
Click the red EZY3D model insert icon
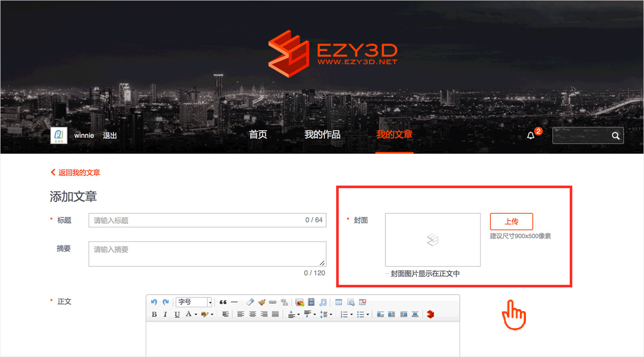(431, 314)
